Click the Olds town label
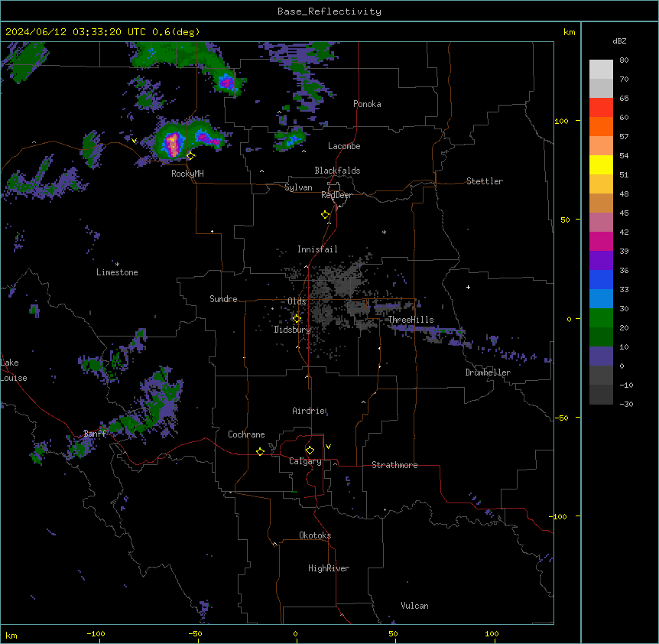 point(297,301)
